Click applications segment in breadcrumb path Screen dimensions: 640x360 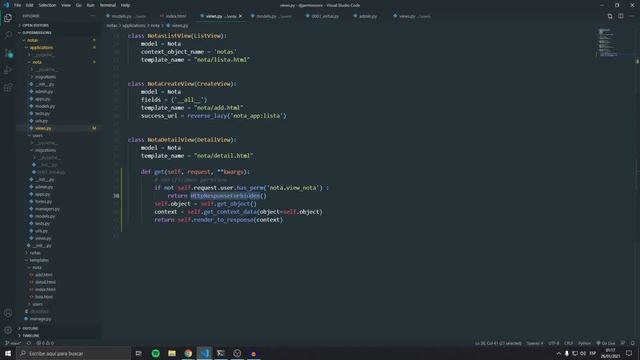click(133, 26)
